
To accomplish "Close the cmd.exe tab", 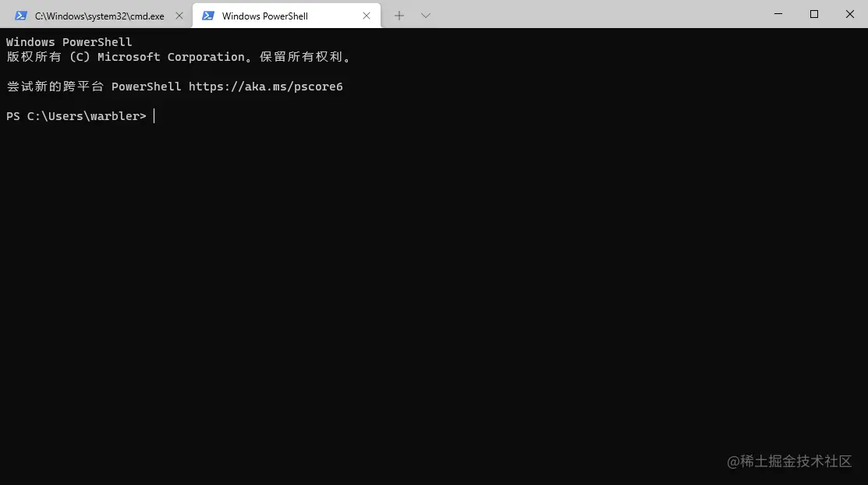I will 179,16.
